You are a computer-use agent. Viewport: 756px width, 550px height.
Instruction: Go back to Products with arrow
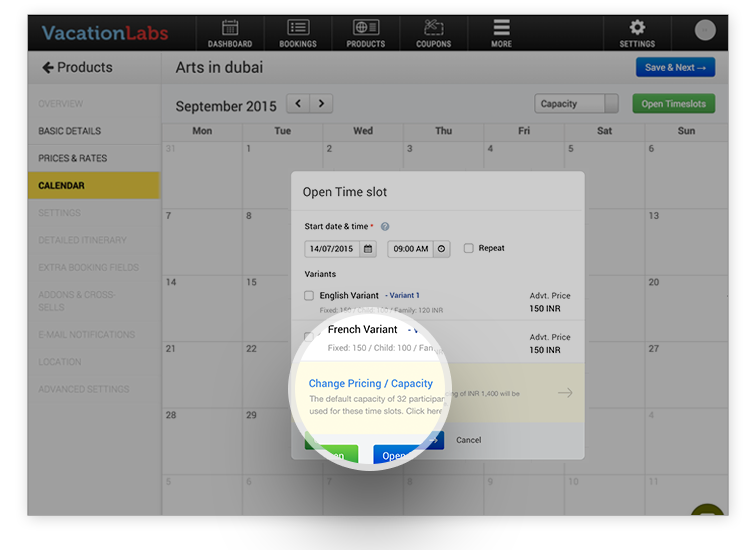[x=78, y=67]
